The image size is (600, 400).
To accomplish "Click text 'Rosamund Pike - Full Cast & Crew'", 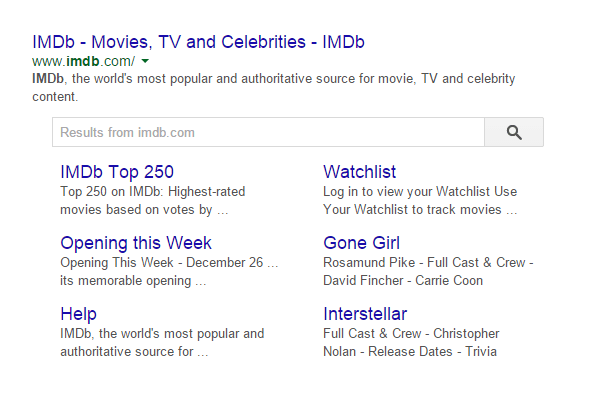I will [x=424, y=263].
